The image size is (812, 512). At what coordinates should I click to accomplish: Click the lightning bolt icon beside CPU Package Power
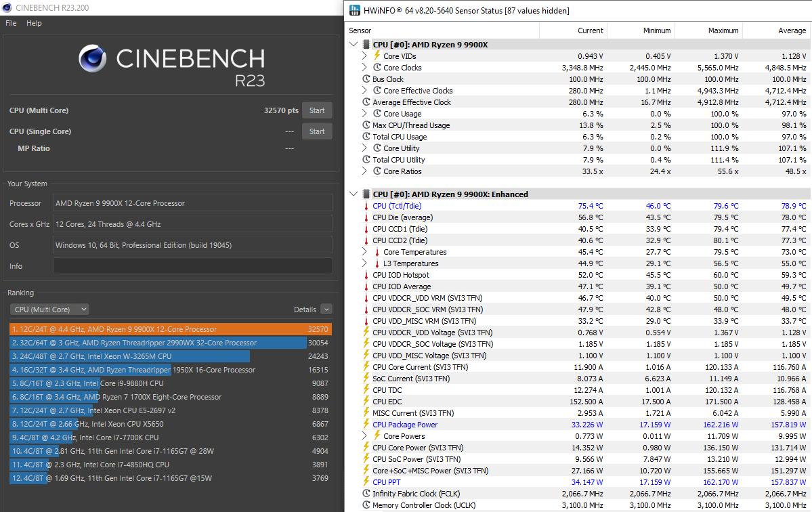coord(366,425)
